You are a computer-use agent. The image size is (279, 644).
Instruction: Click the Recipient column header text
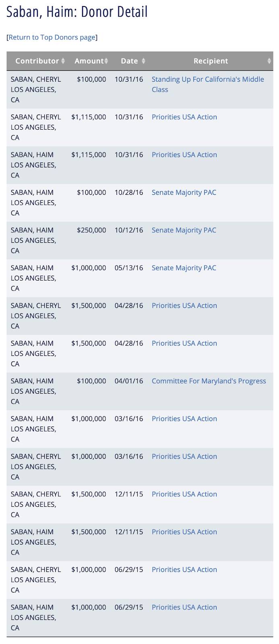point(211,61)
